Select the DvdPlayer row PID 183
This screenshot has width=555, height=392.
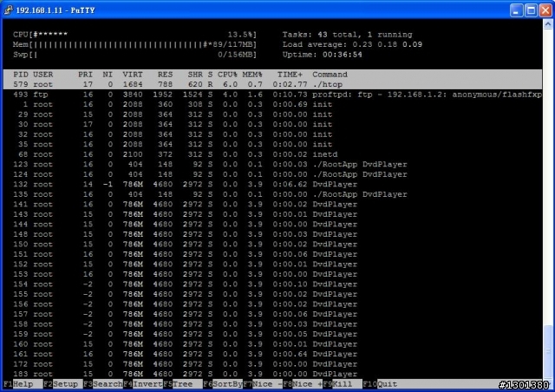coord(272,374)
